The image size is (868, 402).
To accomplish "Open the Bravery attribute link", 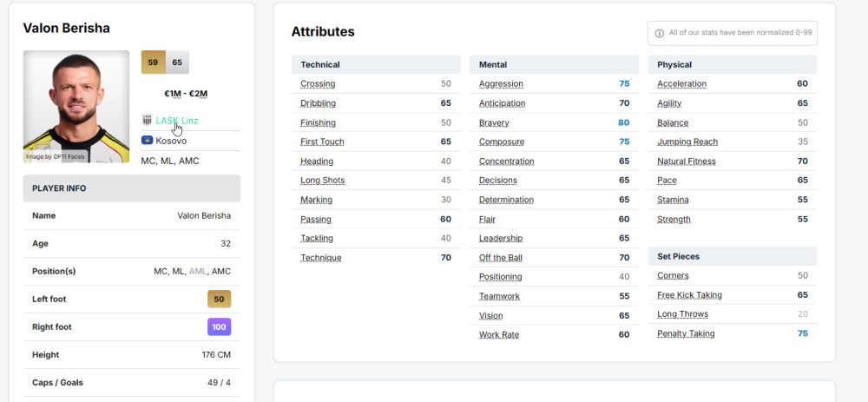I will (x=494, y=122).
